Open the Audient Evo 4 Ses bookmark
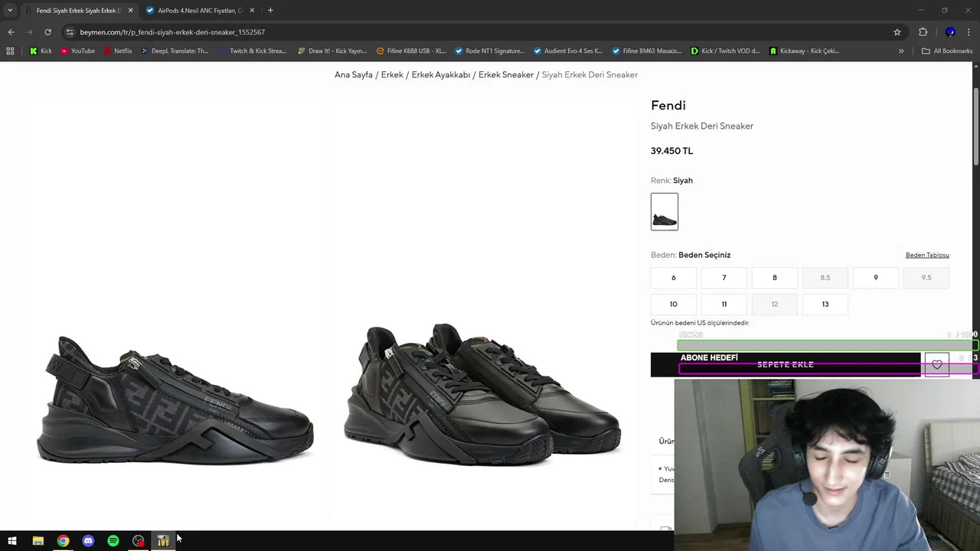980x551 pixels. tap(568, 51)
